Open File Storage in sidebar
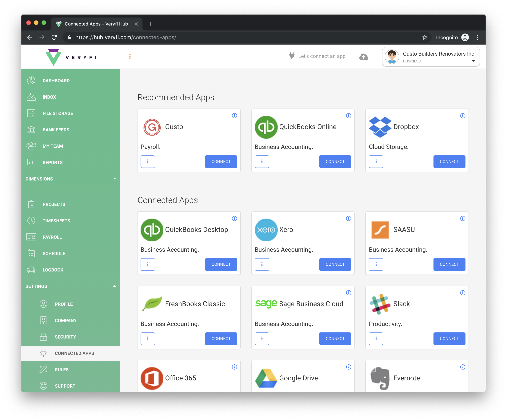Viewport: 507px width, 420px height. [x=70, y=113]
